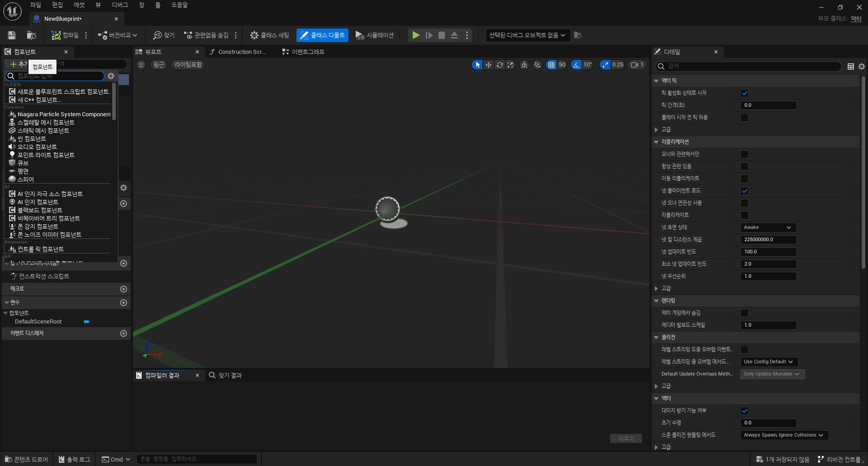Open details panel settings gear
This screenshot has height=466, width=868.
[x=862, y=67]
